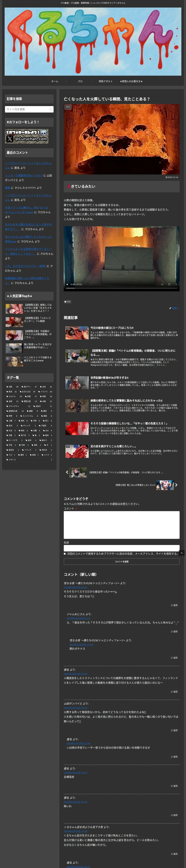The width and height of the screenshot is (186, 868).
Task: Click the pencil edit icon below article
Action: (170, 308)
